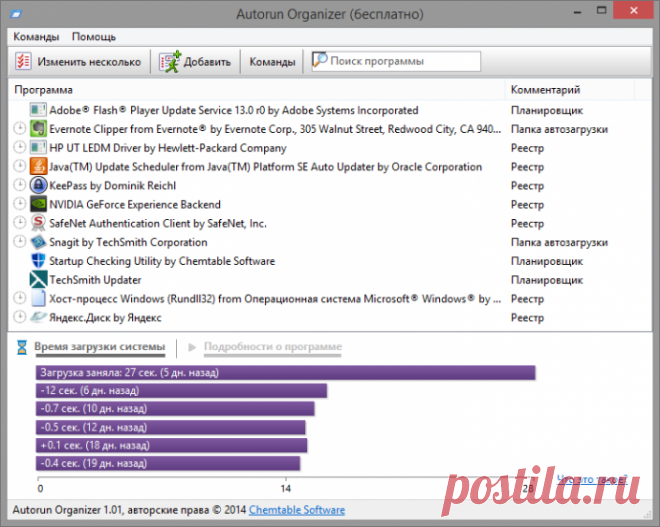The height and width of the screenshot is (527, 660).
Task: Click the Поиск программы search field
Action: (x=396, y=61)
